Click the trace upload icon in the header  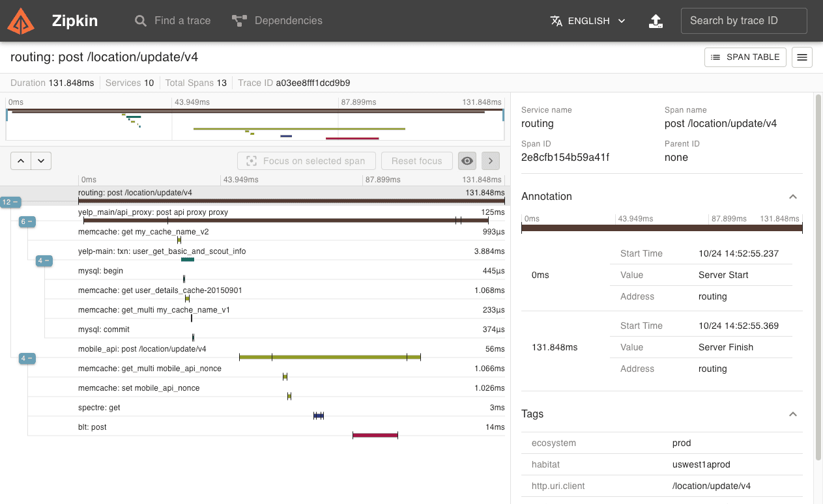(656, 20)
